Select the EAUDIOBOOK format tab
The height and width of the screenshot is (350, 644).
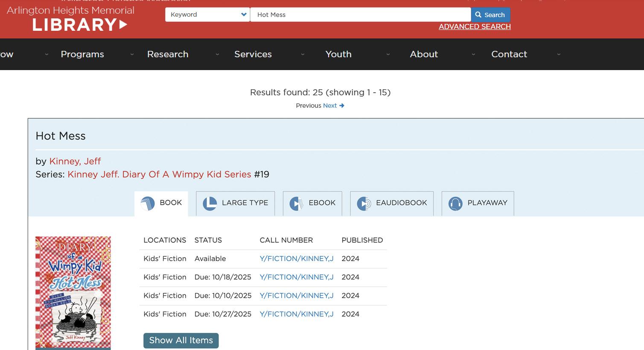coord(392,203)
